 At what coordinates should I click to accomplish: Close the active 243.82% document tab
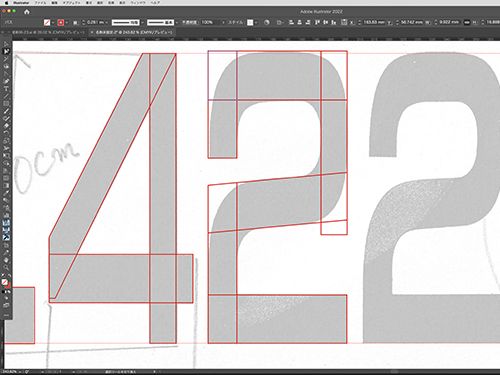click(x=92, y=32)
